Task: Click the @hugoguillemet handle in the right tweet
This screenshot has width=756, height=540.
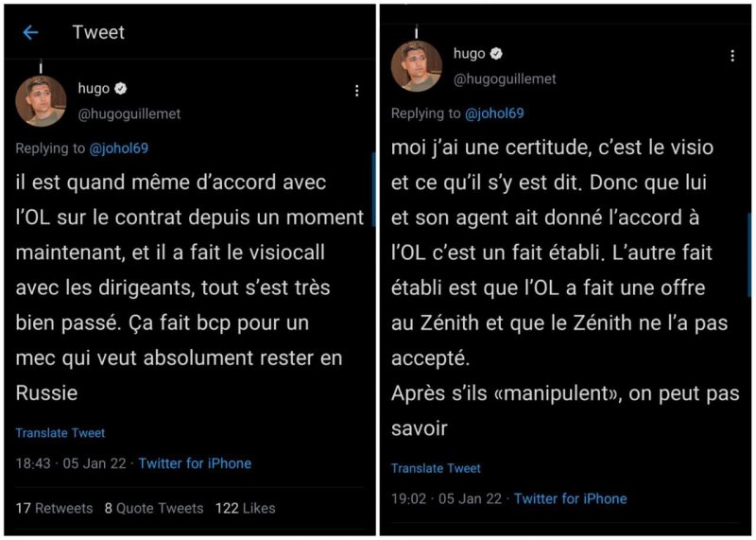Action: coord(505,79)
